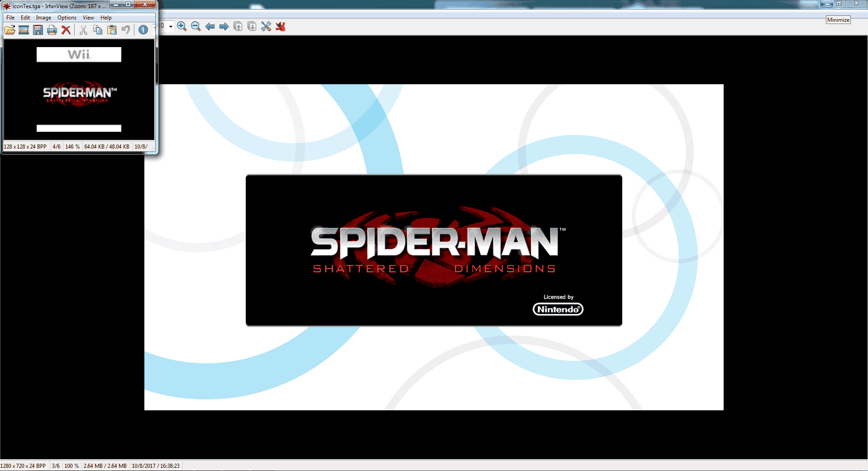Click the Print icon
The height and width of the screenshot is (471, 868).
click(x=52, y=30)
